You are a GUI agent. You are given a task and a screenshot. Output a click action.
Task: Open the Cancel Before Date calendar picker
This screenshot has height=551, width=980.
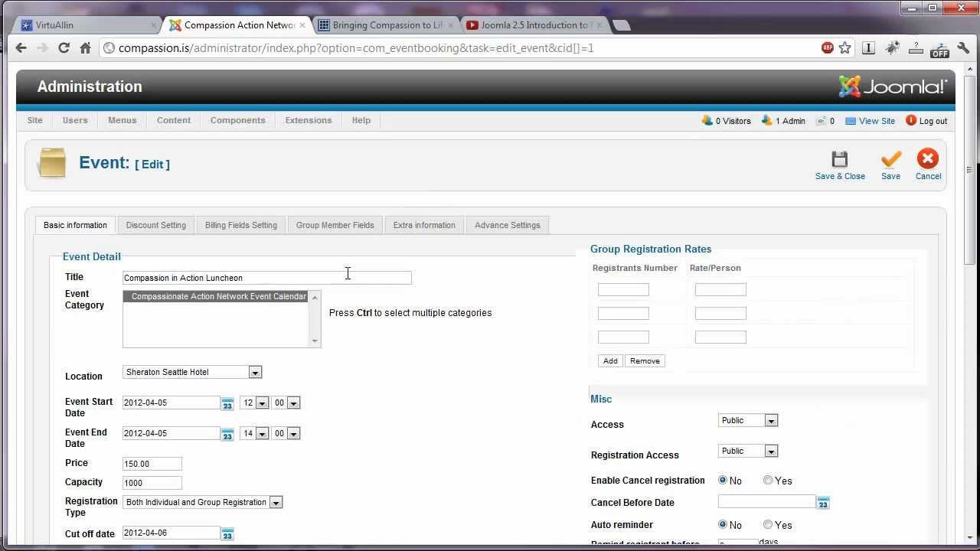tap(823, 503)
